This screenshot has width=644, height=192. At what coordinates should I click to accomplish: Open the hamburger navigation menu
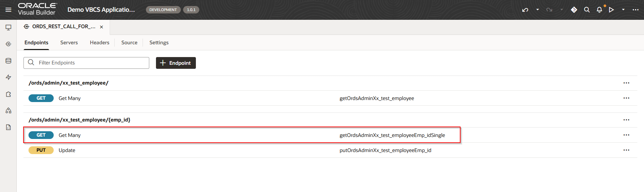point(8,10)
